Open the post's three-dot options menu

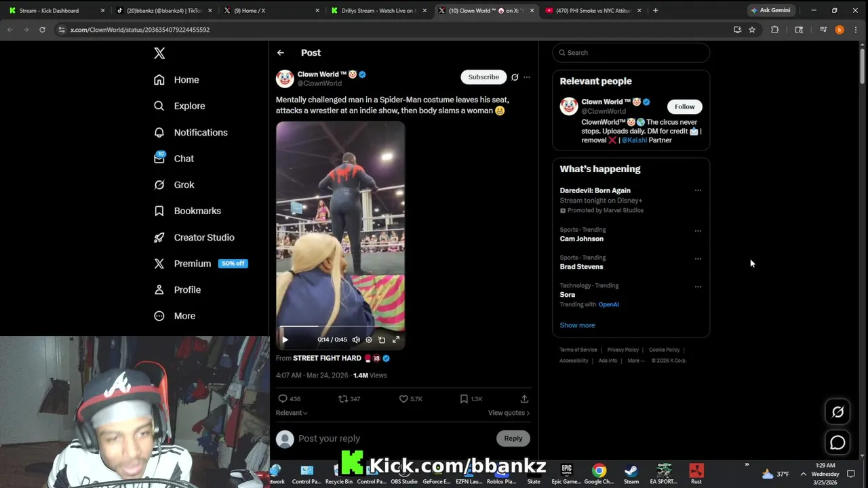527,77
